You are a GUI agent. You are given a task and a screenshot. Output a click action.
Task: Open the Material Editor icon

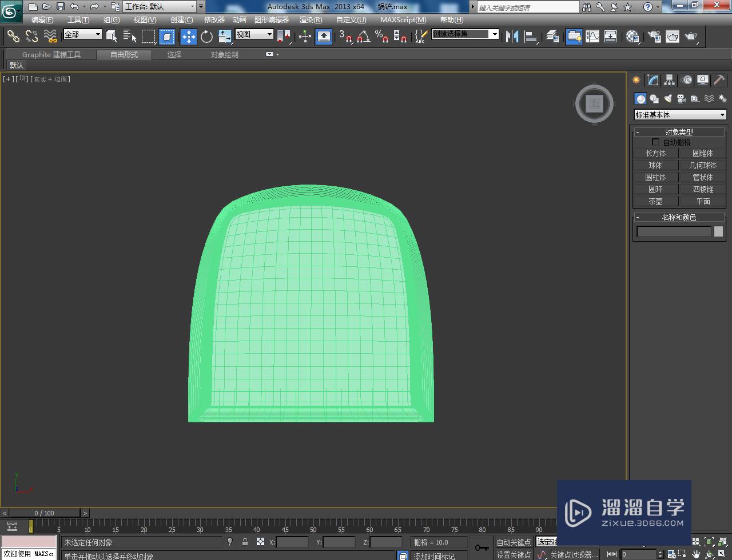coord(632,37)
